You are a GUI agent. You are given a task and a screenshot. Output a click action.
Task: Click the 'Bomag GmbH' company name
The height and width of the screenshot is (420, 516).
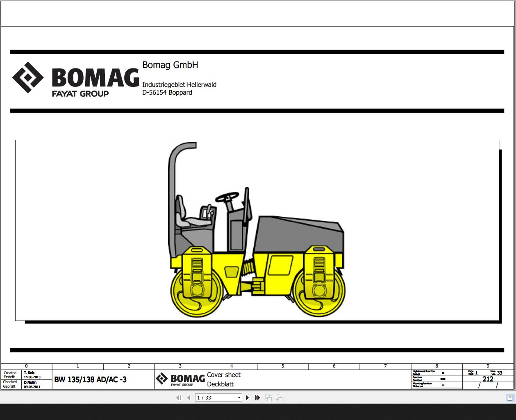170,65
